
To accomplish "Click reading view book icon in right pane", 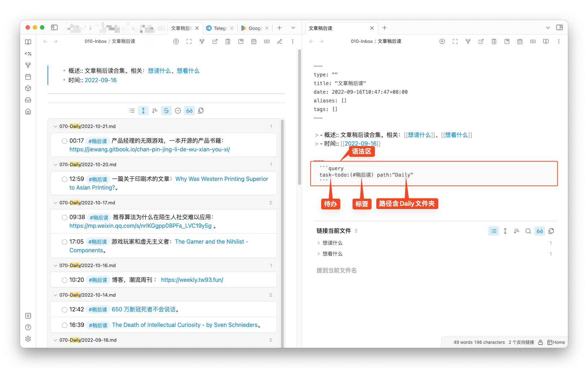I will (x=546, y=41).
